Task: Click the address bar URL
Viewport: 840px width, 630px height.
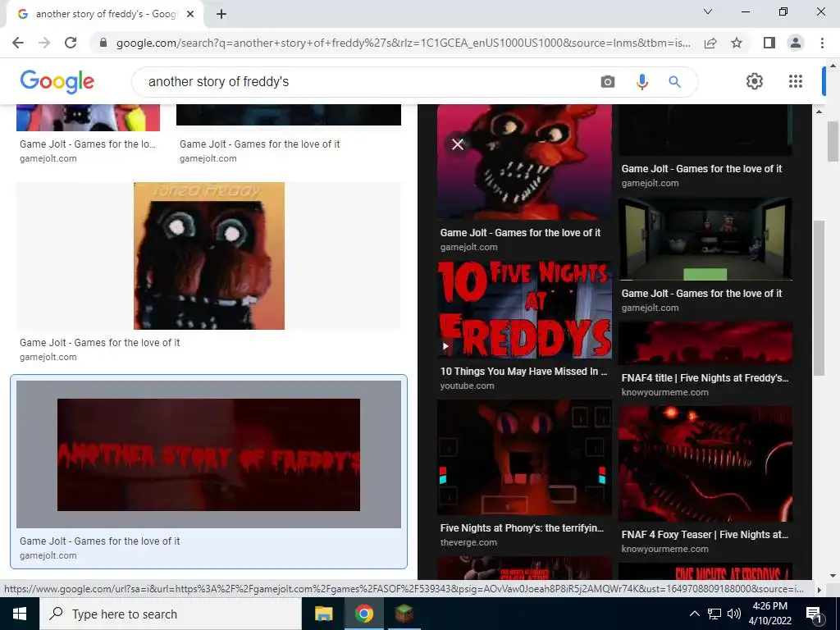Action: coord(403,43)
